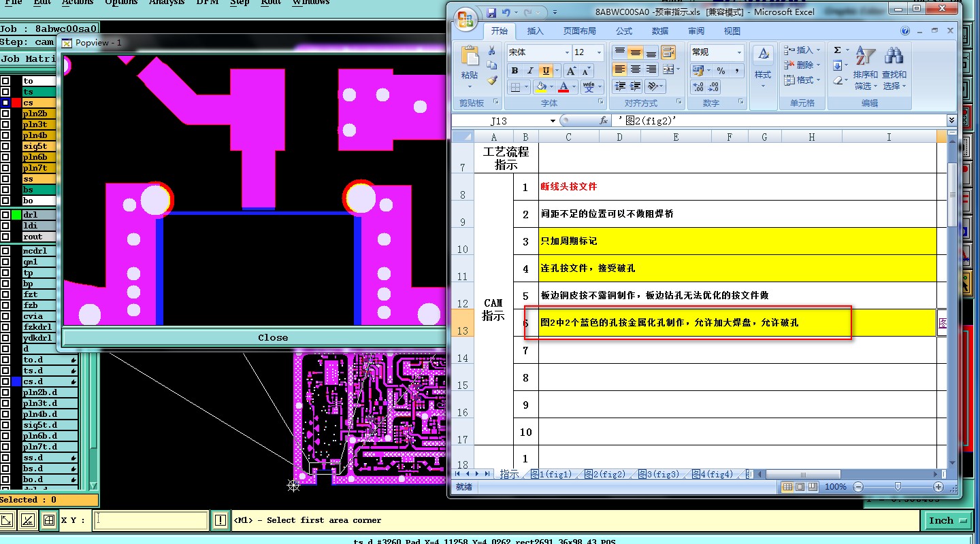Apply comma style number format
Screen dimensions: 980x544
(x=737, y=71)
